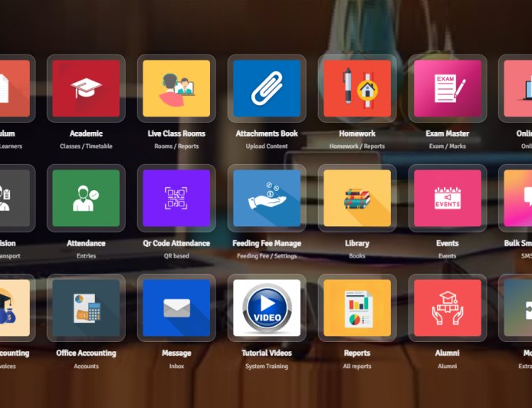The width and height of the screenshot is (532, 408).
Task: Click the Homework label
Action: tap(357, 133)
